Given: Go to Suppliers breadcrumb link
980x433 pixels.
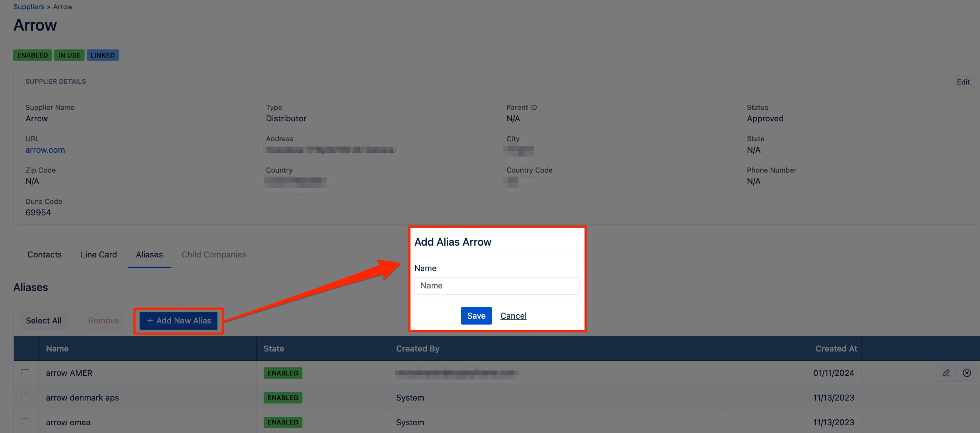Looking at the screenshot, I should click(28, 7).
